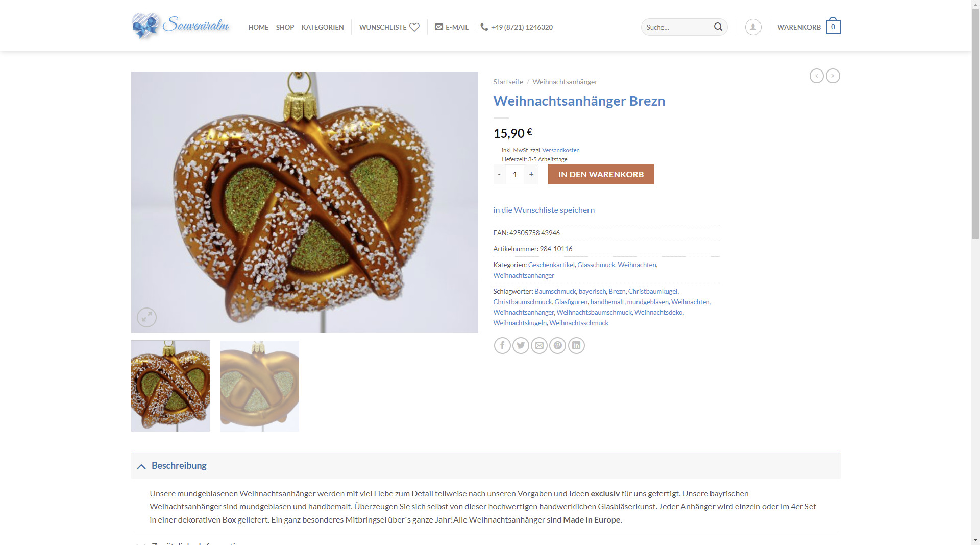Open SHOP menu item

285,27
